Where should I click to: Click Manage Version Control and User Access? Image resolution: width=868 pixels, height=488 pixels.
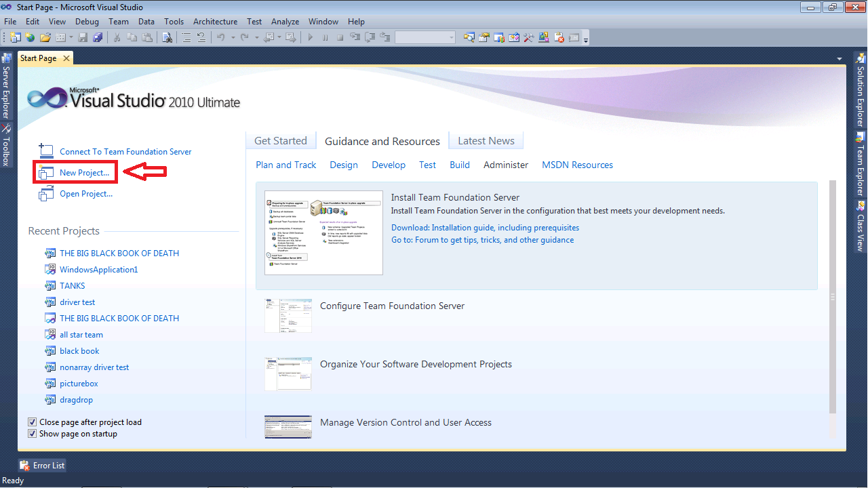406,422
